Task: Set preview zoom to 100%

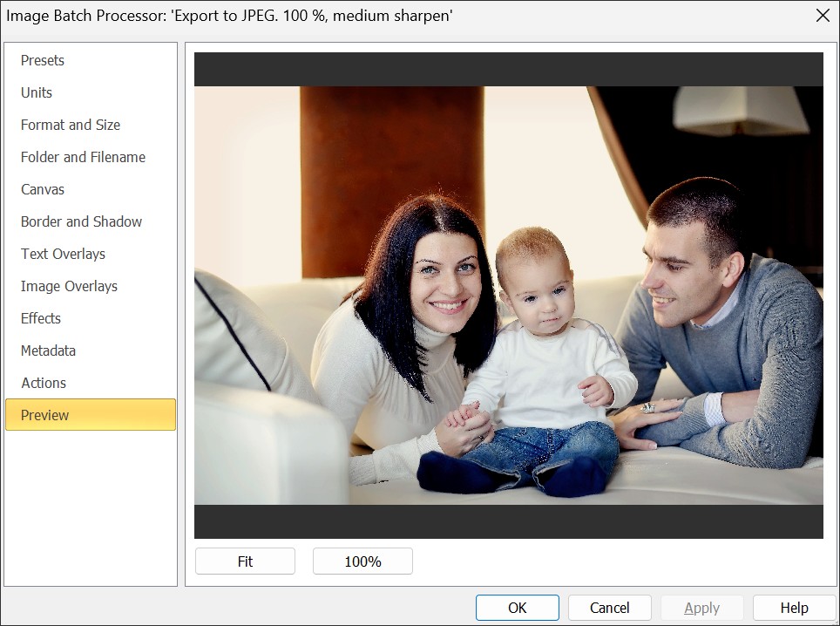Action: (362, 561)
